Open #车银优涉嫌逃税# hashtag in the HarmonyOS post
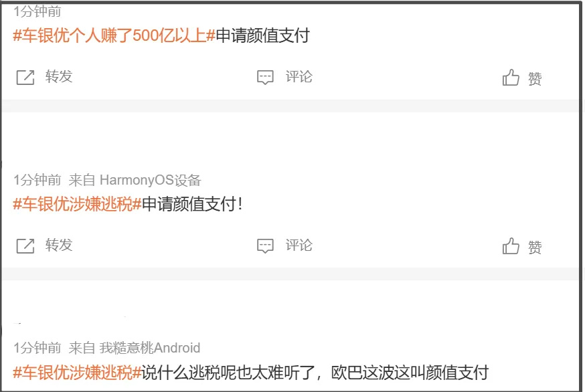The height and width of the screenshot is (392, 585). coord(77,205)
